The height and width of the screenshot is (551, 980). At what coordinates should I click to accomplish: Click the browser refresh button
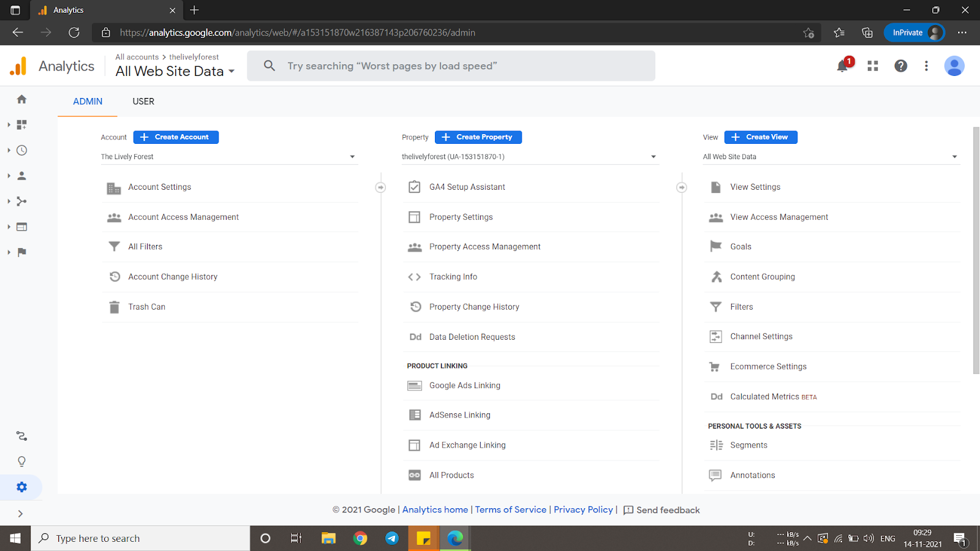(x=74, y=32)
